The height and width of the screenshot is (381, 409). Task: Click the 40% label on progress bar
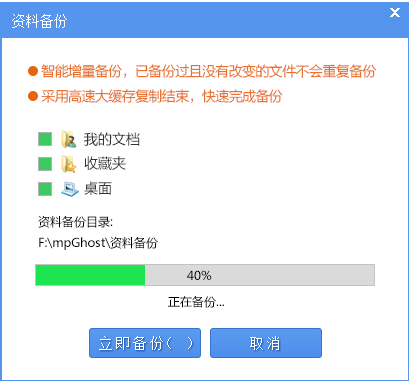199,275
